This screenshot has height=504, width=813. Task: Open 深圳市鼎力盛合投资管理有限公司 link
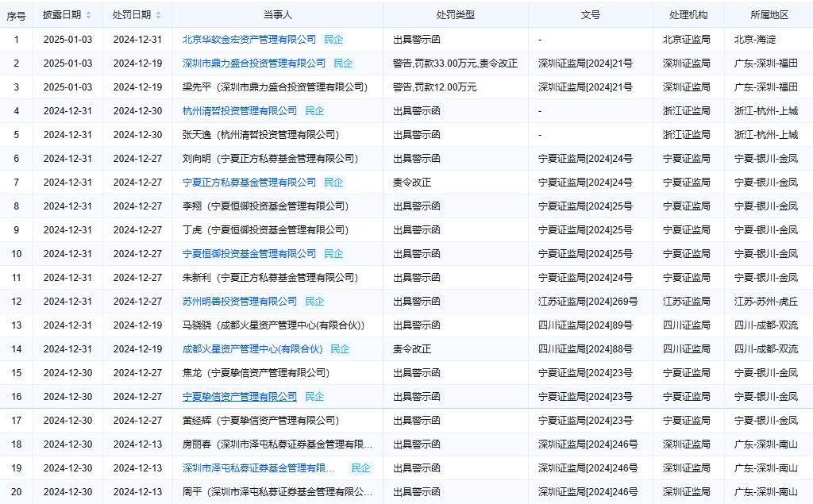[x=254, y=63]
